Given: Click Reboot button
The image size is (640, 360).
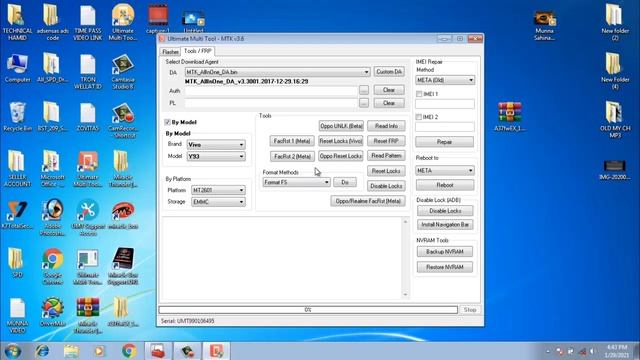Looking at the screenshot, I should click(445, 185).
